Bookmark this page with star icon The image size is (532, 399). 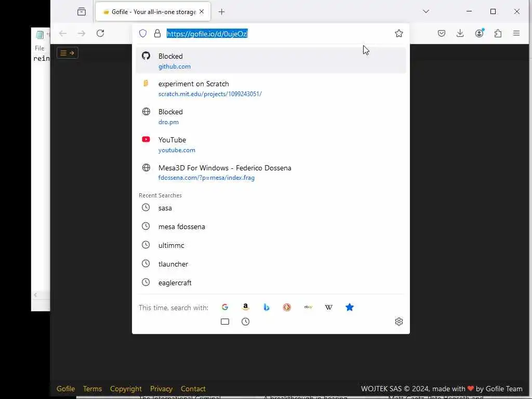coord(398,33)
